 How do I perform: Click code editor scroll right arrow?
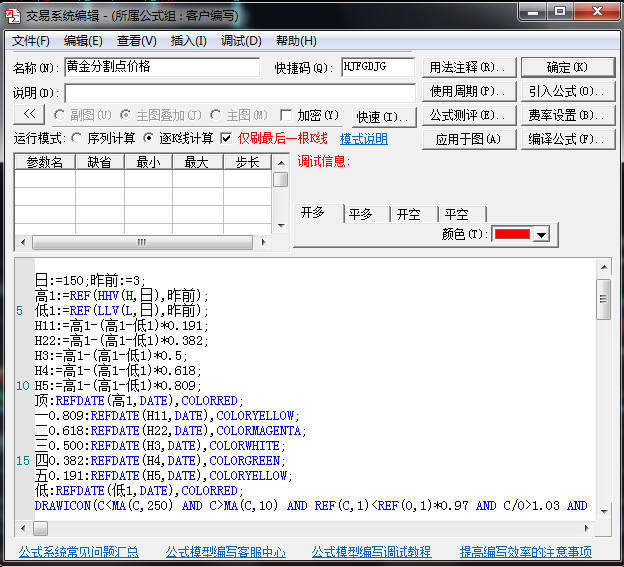tap(587, 528)
